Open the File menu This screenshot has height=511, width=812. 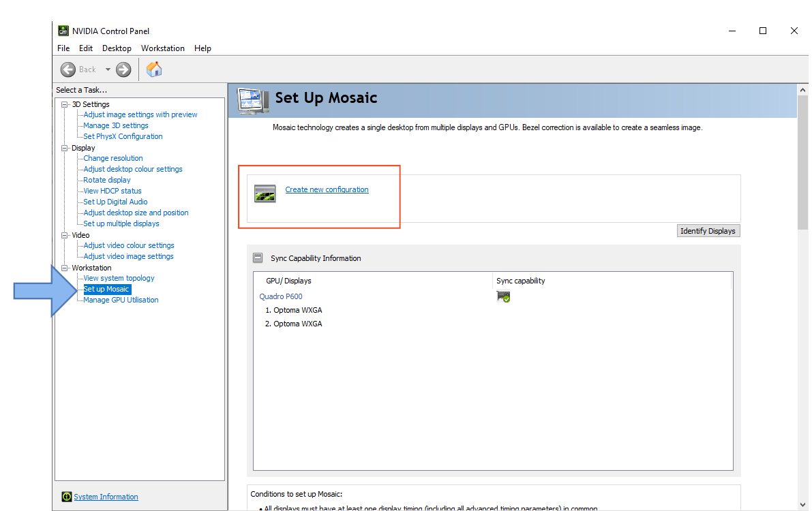(x=63, y=48)
